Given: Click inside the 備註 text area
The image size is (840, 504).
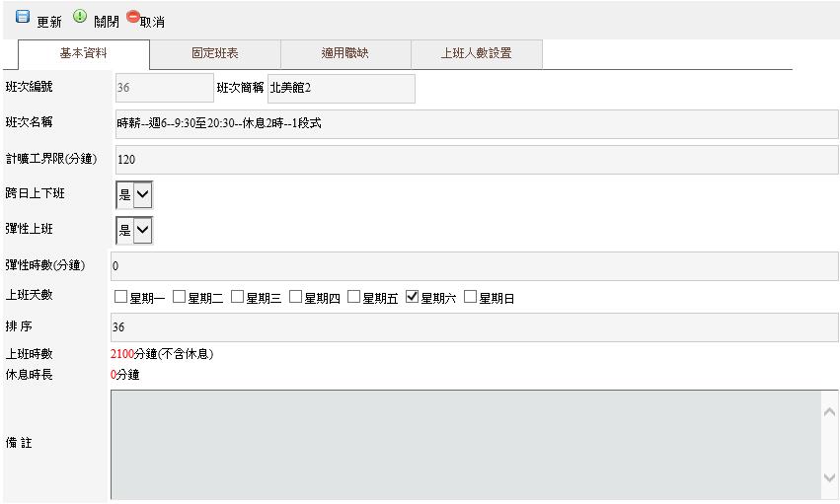Looking at the screenshot, I should (x=464, y=444).
